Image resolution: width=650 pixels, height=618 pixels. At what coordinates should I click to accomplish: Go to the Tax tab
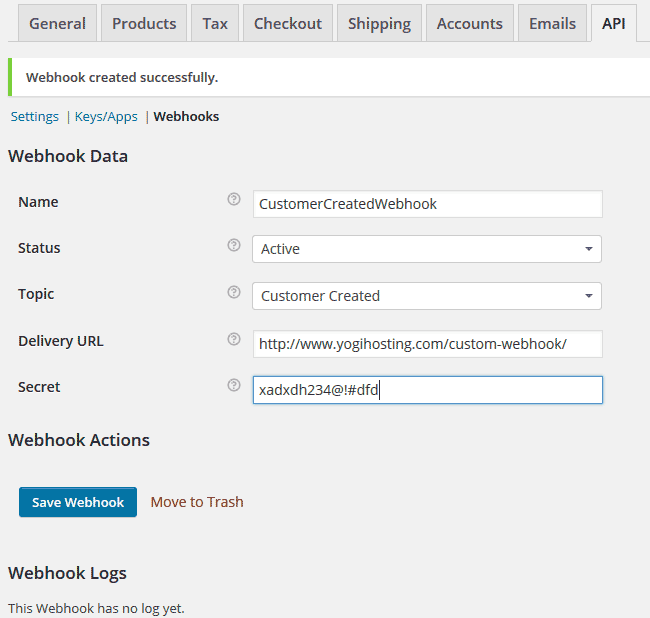pyautogui.click(x=215, y=23)
